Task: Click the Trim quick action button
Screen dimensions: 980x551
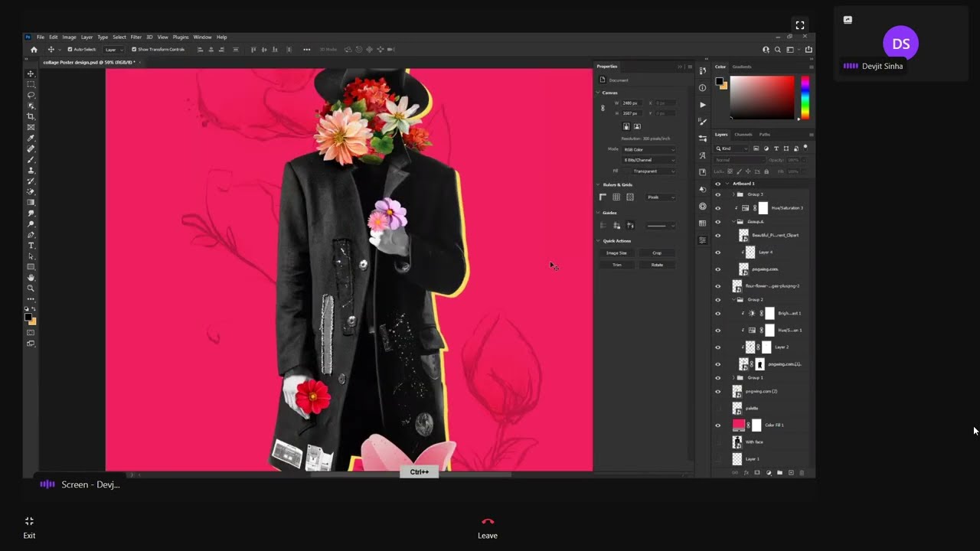Action: [x=616, y=265]
